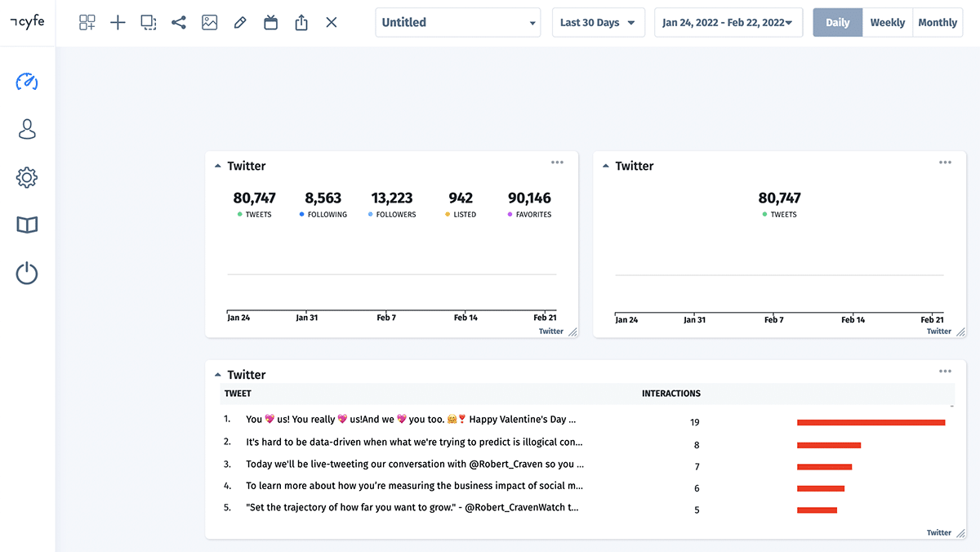Select the Monthly view tab
The height and width of the screenshot is (552, 980).
pyautogui.click(x=938, y=23)
